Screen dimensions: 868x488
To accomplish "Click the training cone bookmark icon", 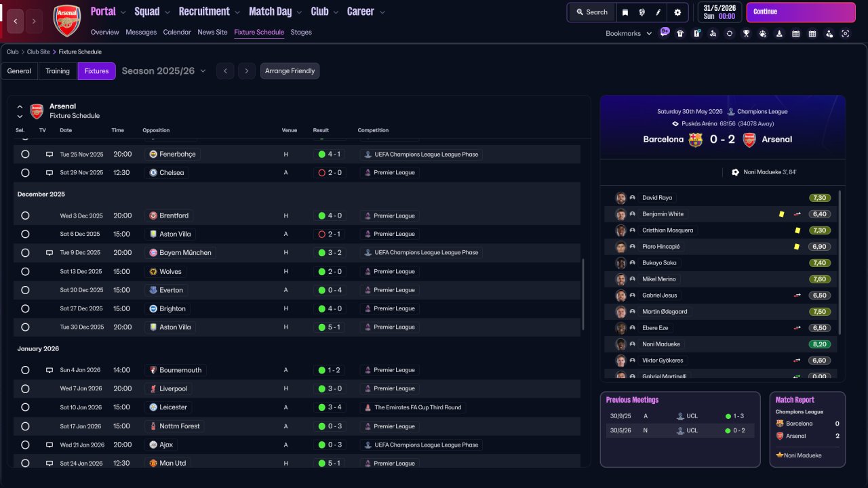I will point(779,33).
